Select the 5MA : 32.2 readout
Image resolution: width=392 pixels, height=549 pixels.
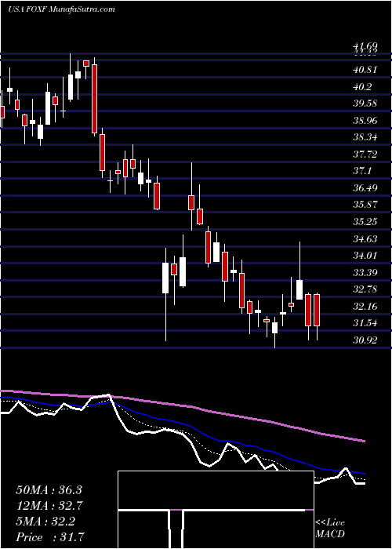[x=45, y=522]
